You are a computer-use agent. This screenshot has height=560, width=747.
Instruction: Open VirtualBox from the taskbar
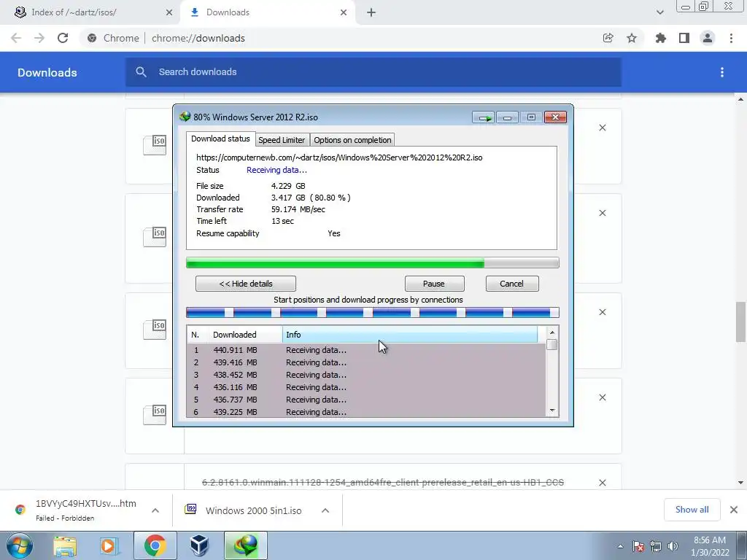point(199,545)
